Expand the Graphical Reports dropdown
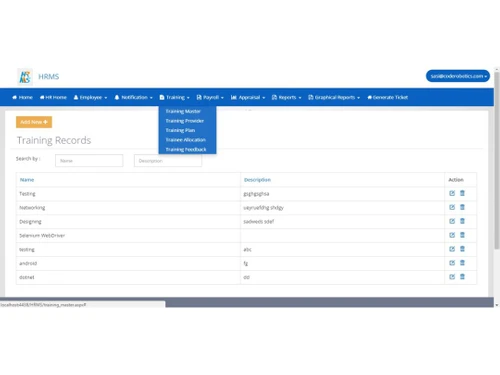The image size is (500, 375). tap(334, 97)
